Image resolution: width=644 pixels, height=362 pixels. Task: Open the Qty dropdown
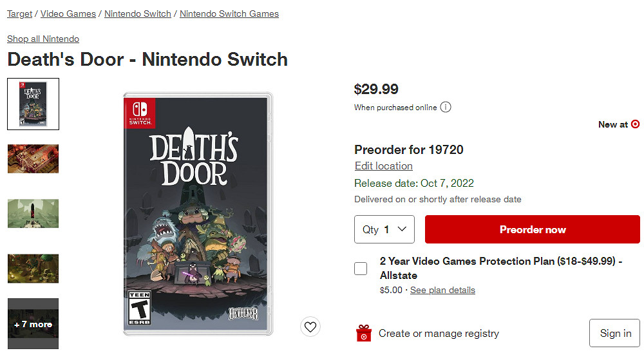pos(384,229)
